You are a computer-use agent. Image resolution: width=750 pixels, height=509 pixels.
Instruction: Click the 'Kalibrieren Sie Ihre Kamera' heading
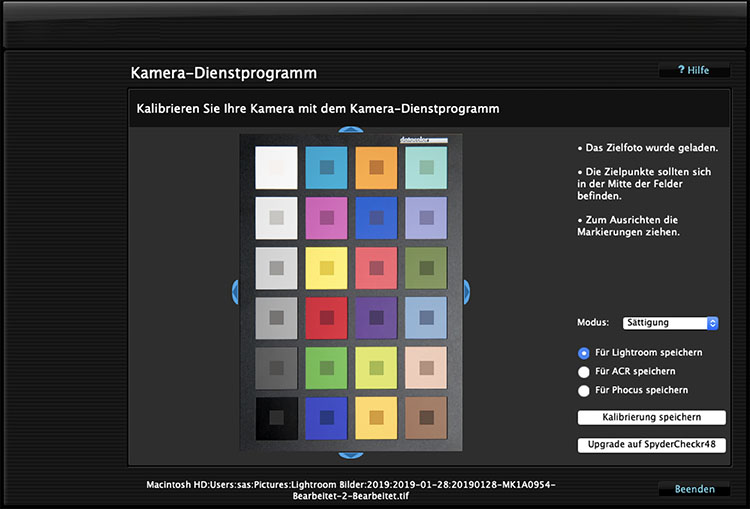click(x=318, y=109)
